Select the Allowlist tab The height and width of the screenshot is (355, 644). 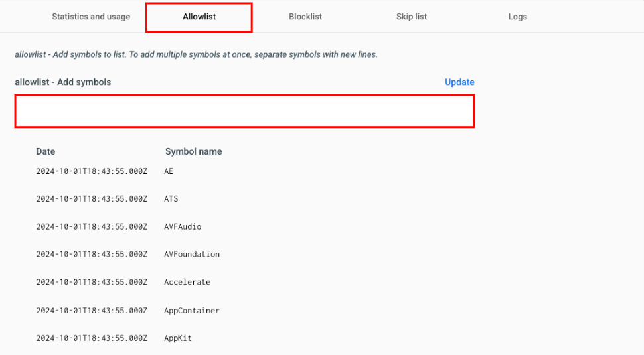point(199,17)
